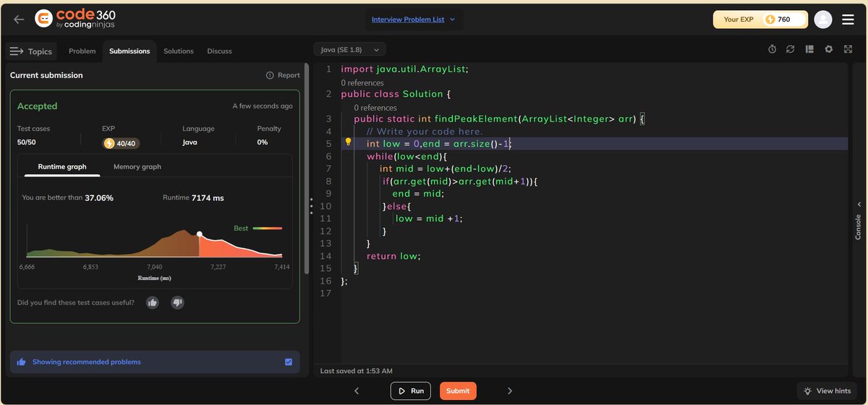Open the hamburger menu at top right
Viewport: 868px width, 405px height.
point(848,20)
